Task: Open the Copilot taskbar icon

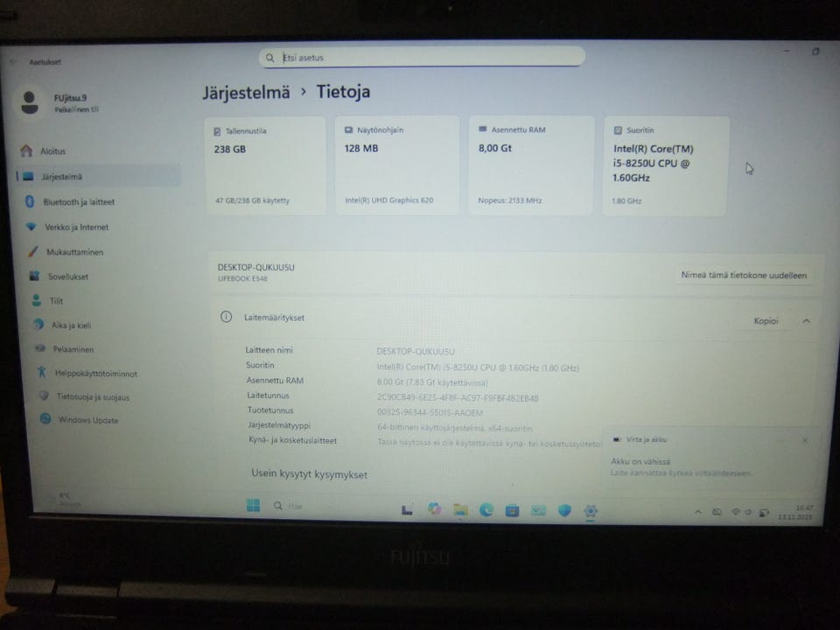Action: [435, 509]
